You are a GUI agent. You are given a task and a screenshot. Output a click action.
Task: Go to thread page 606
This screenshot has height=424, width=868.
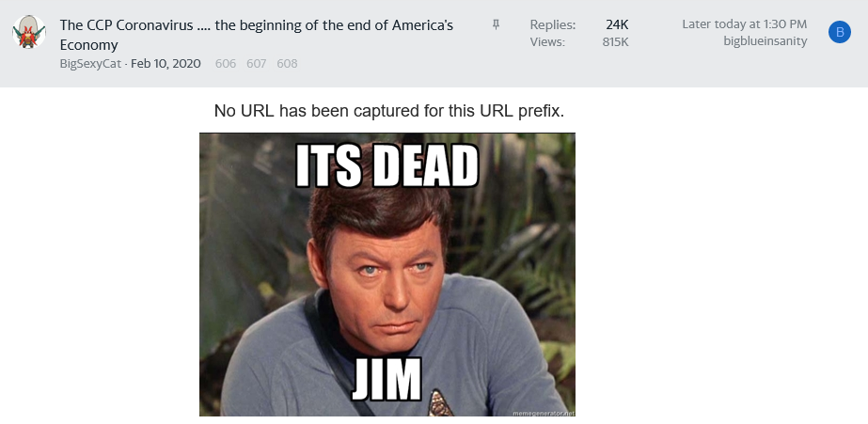(x=226, y=64)
